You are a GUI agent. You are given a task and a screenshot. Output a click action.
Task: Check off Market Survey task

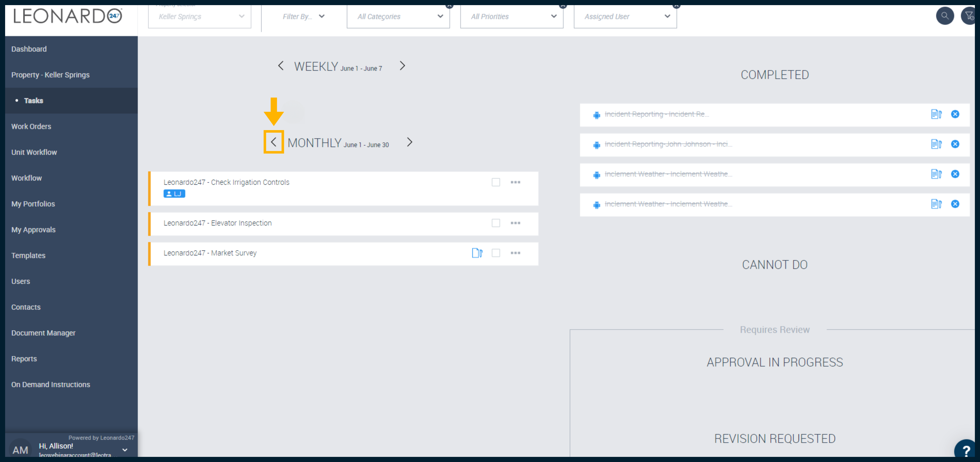click(496, 253)
